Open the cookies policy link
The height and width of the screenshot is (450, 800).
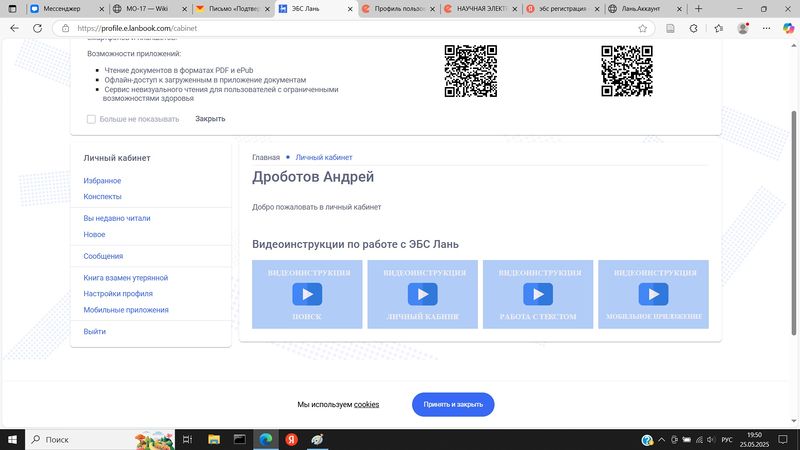tap(366, 405)
